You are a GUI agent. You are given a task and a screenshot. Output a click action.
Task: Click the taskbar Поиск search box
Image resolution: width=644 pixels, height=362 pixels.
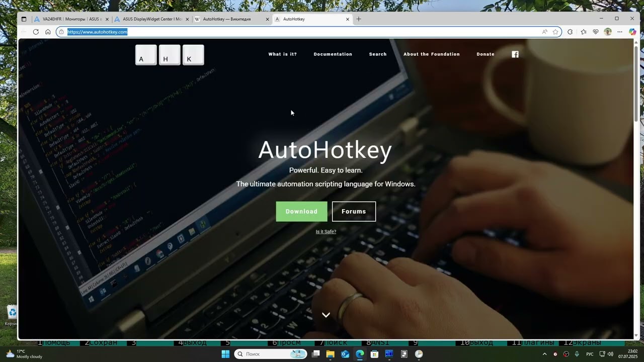pos(271,354)
